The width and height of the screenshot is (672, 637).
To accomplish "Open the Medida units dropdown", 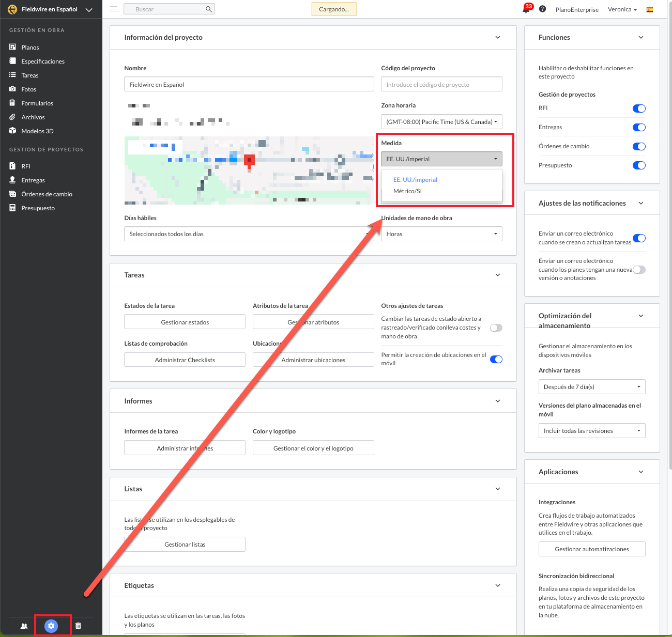I will click(x=441, y=159).
